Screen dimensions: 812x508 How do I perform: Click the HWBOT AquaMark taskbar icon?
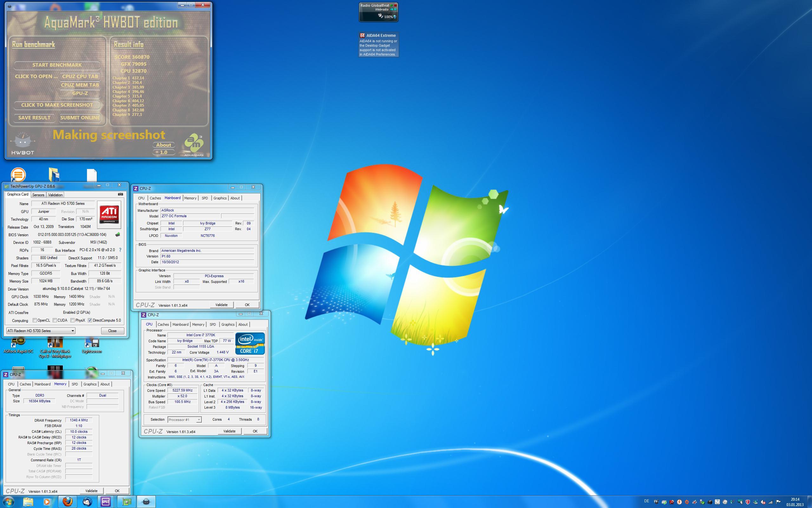click(146, 502)
